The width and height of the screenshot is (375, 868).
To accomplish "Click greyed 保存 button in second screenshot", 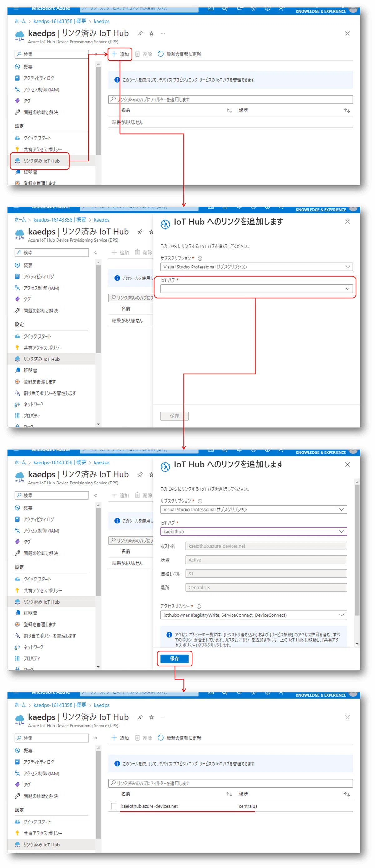I will tap(174, 416).
